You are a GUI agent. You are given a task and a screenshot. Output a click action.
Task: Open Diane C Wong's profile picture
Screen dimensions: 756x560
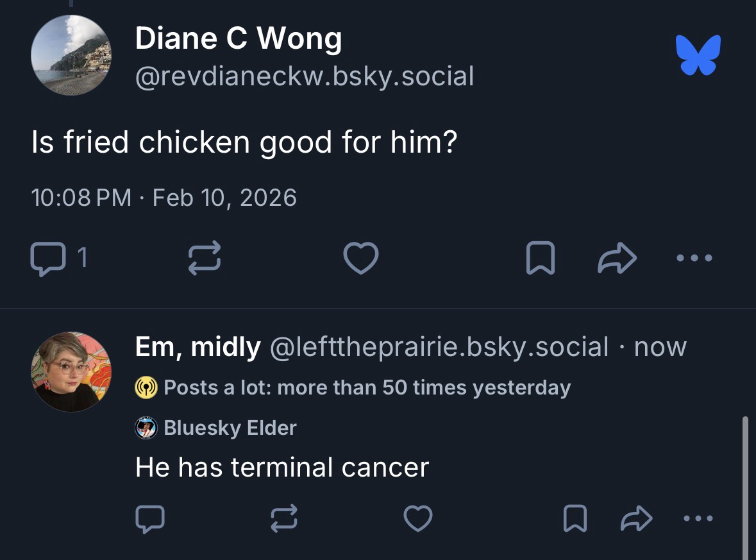tap(71, 55)
